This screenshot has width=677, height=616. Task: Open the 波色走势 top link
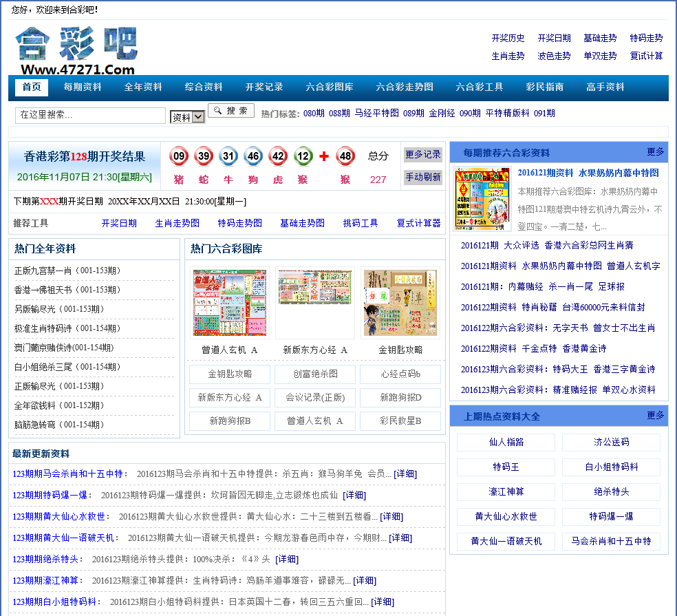554,56
